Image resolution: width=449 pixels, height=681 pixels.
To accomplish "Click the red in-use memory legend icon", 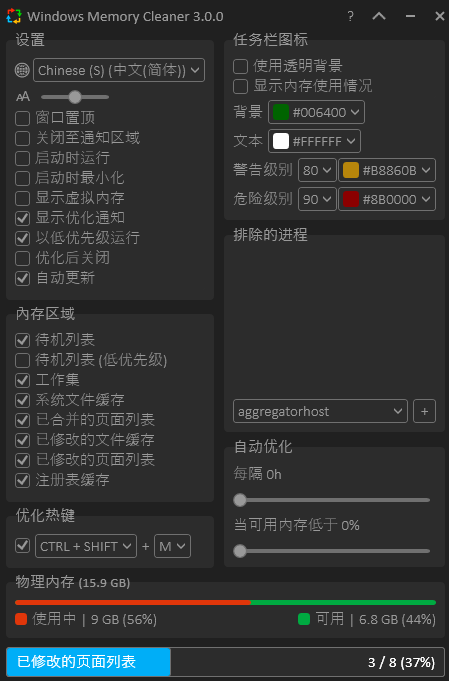I will tap(21, 619).
